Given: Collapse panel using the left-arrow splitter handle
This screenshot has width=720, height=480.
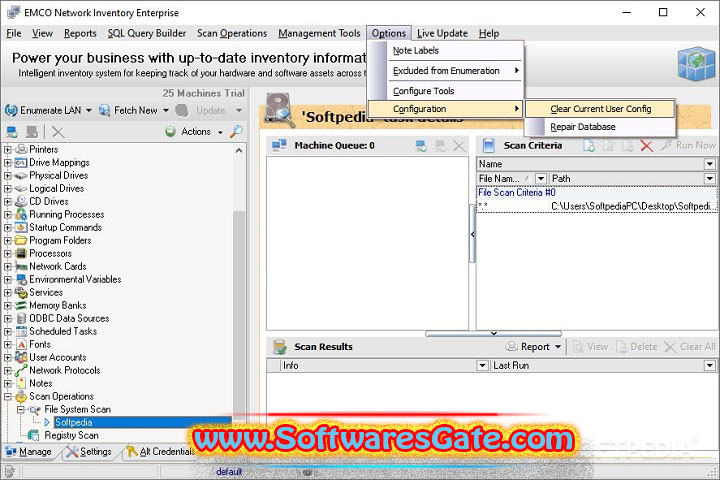Looking at the screenshot, I should coord(472,234).
